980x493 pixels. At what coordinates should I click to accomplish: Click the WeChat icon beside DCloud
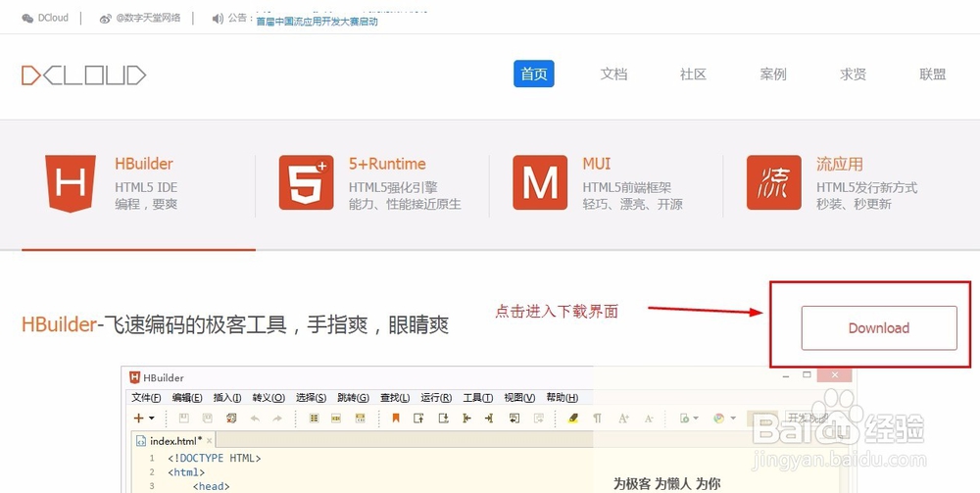tap(27, 18)
